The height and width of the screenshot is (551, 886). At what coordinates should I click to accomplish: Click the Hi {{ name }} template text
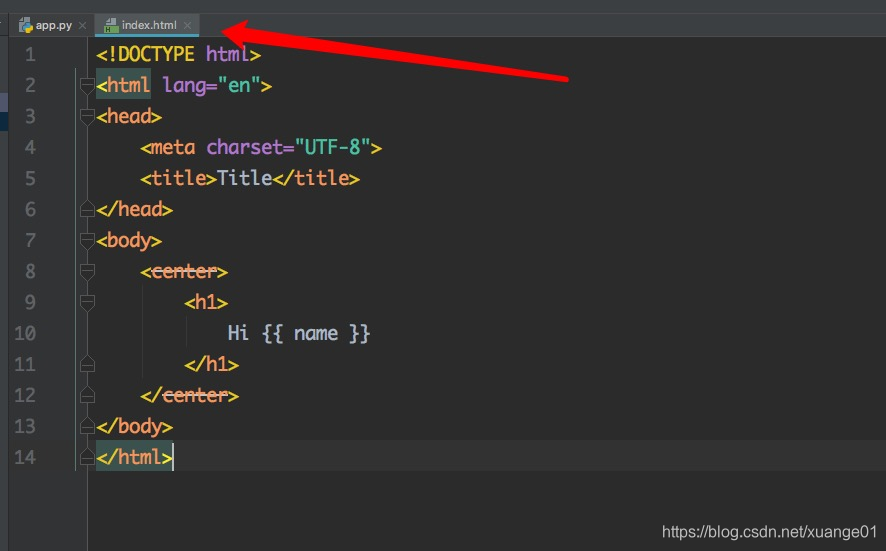coord(299,333)
